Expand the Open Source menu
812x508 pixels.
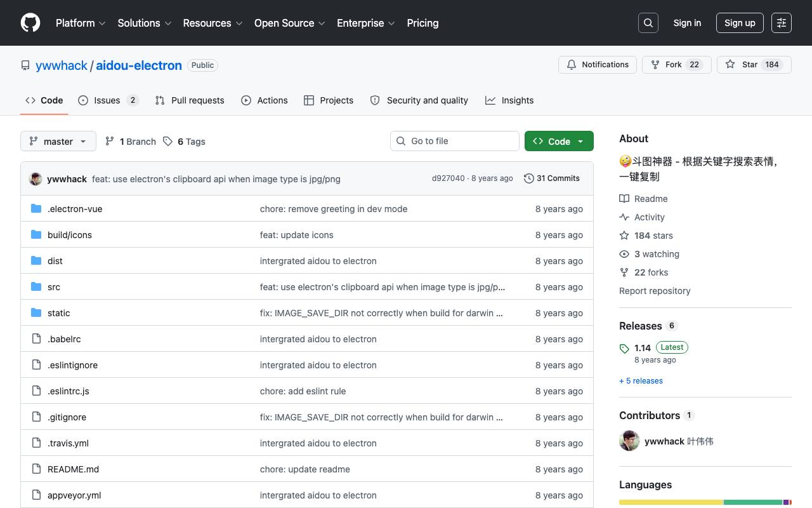coord(290,23)
